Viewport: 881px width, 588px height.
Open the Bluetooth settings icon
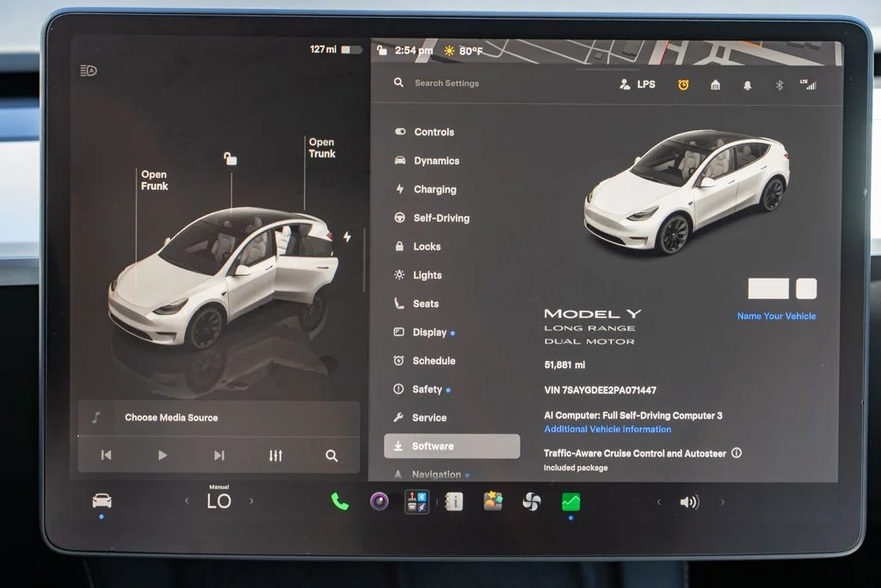click(779, 85)
